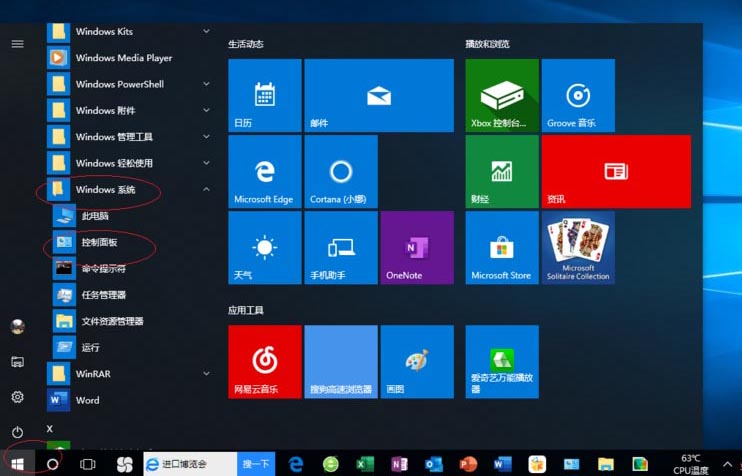
Task: Open the Cortana (小娜) tile
Action: point(341,171)
